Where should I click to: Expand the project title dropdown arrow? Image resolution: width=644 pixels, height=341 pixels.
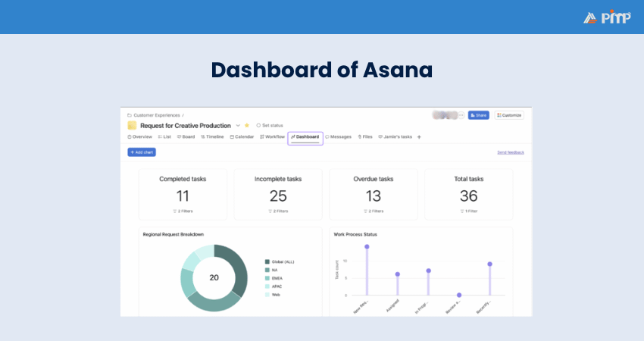pos(238,126)
